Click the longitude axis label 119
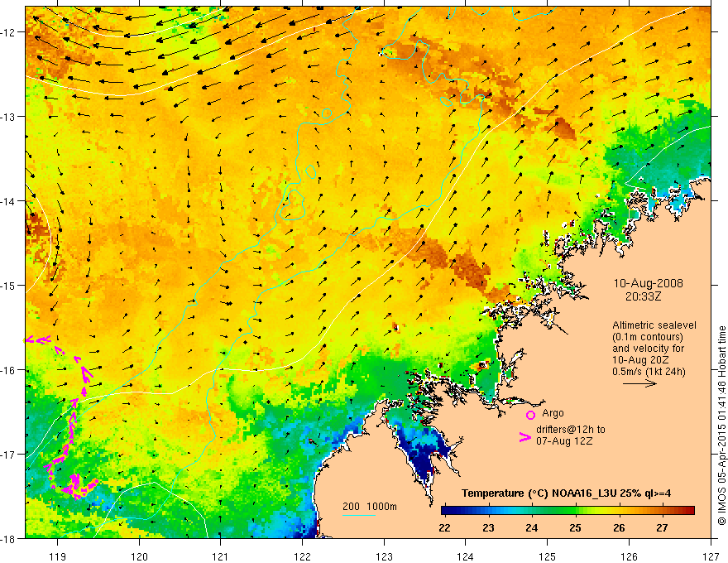This screenshot has width=728, height=563. [x=58, y=556]
